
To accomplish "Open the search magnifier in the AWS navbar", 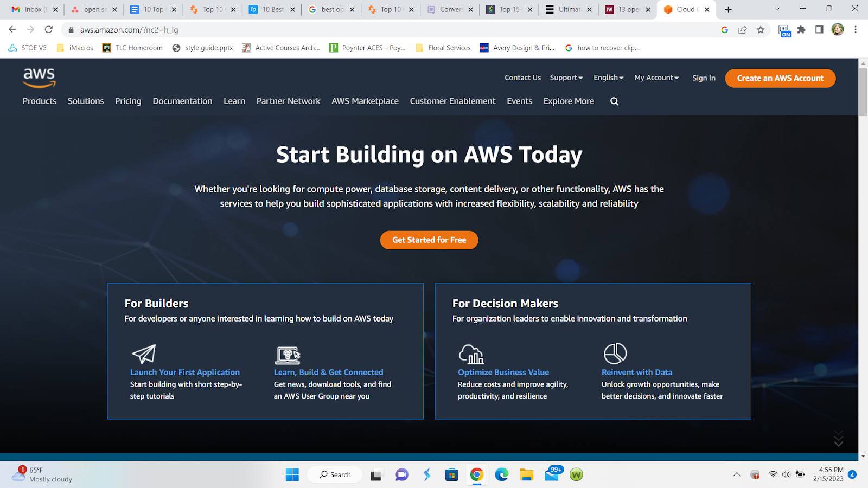I will point(614,101).
